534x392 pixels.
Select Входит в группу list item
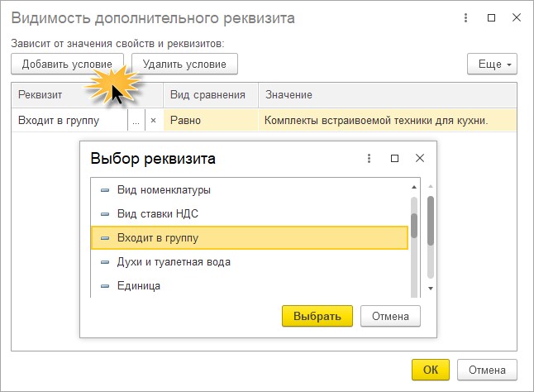click(157, 238)
